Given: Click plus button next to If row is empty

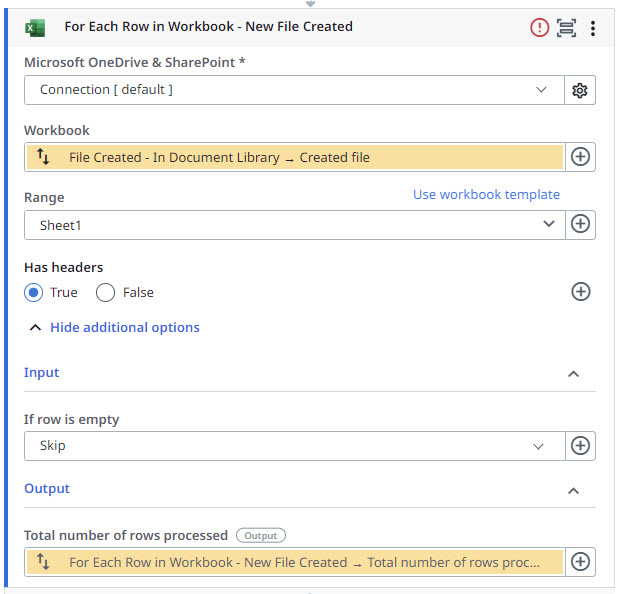Looking at the screenshot, I should [x=580, y=446].
